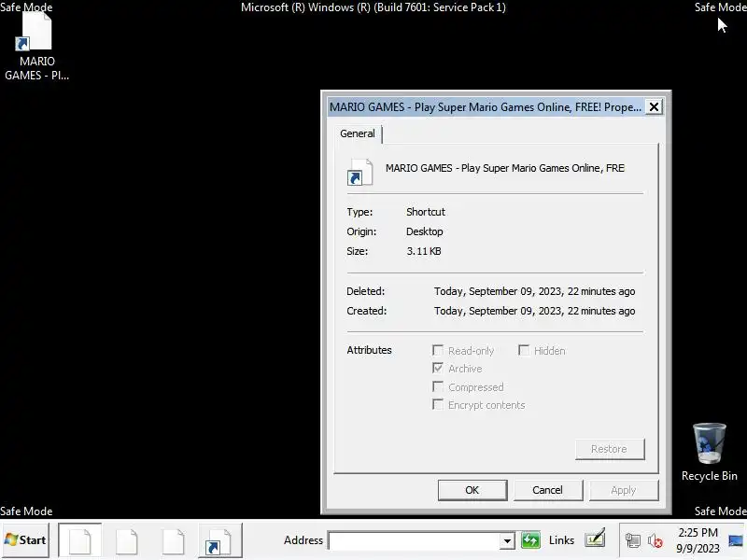Open the Recycle Bin desktop icon
The image size is (747, 560).
(709, 453)
